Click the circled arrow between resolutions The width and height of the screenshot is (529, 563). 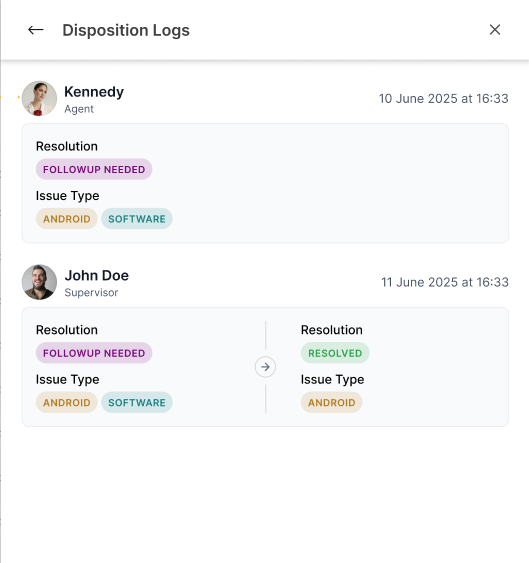265,367
